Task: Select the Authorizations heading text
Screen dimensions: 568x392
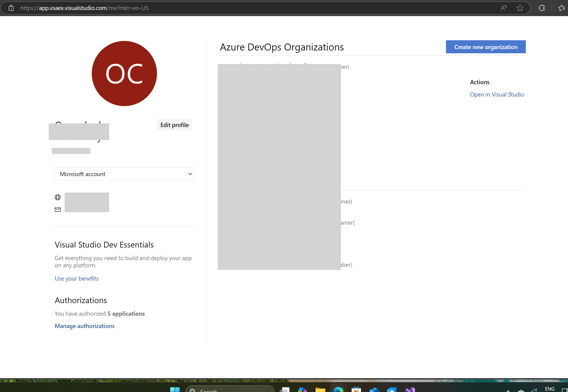Action: coord(81,300)
